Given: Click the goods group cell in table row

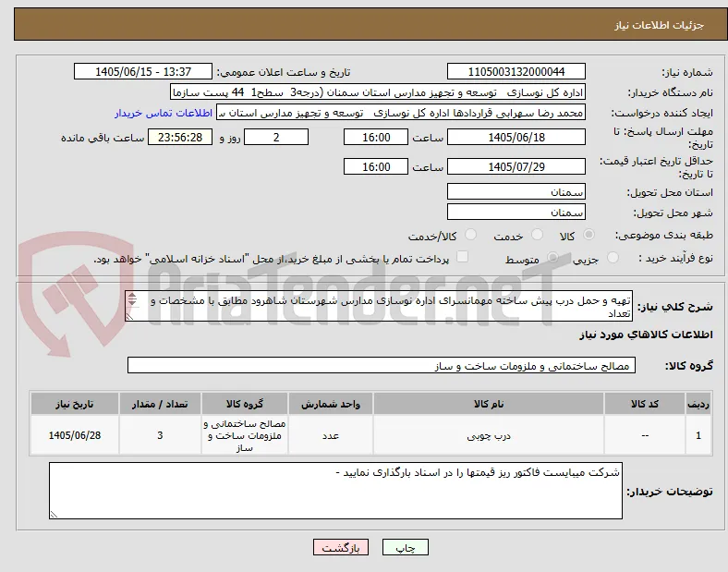Looking at the screenshot, I should tap(245, 435).
